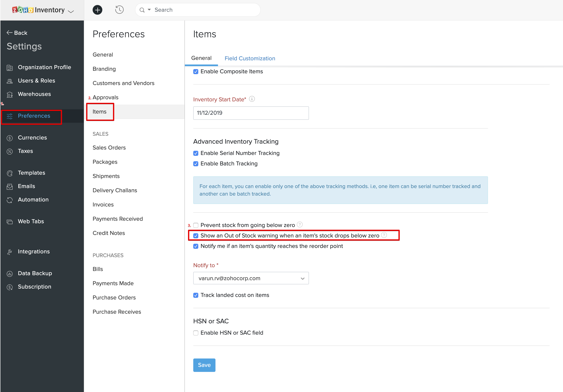Check Enable HSN or SAC field
This screenshot has height=392, width=563.
coord(196,333)
